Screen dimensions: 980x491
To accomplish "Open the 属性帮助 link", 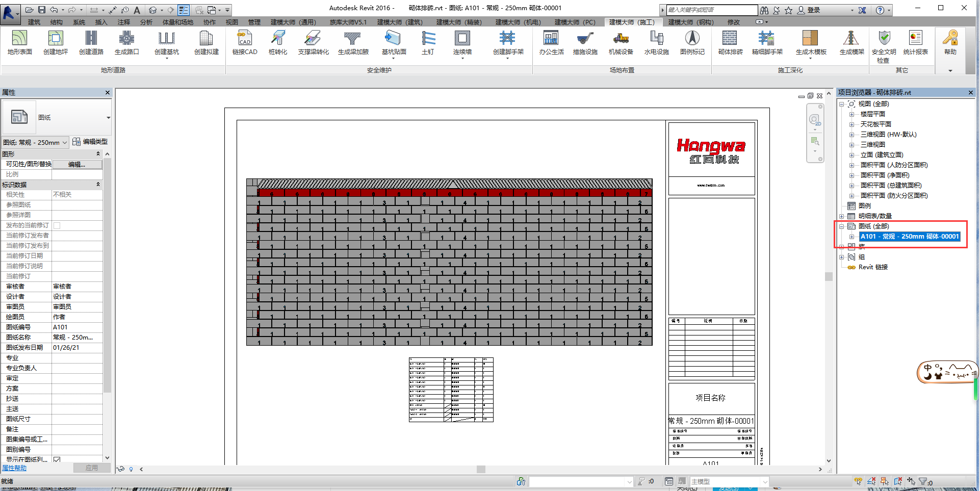I will point(14,468).
